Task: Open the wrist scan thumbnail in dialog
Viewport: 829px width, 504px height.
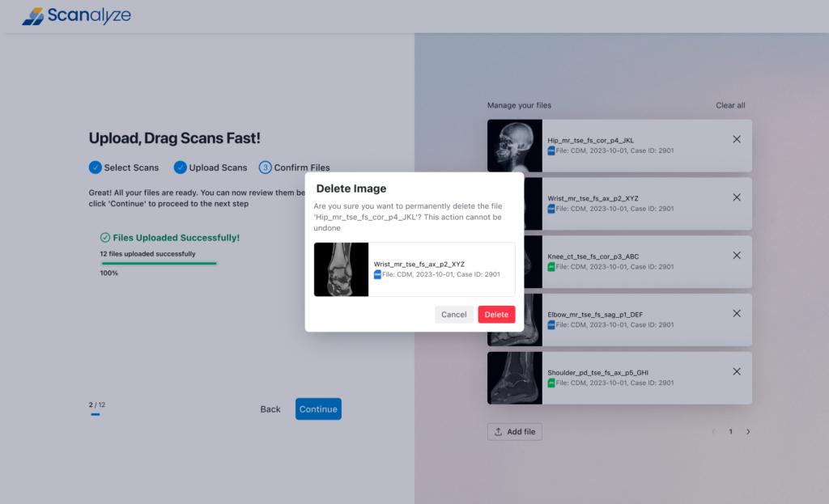Action: [x=341, y=269]
